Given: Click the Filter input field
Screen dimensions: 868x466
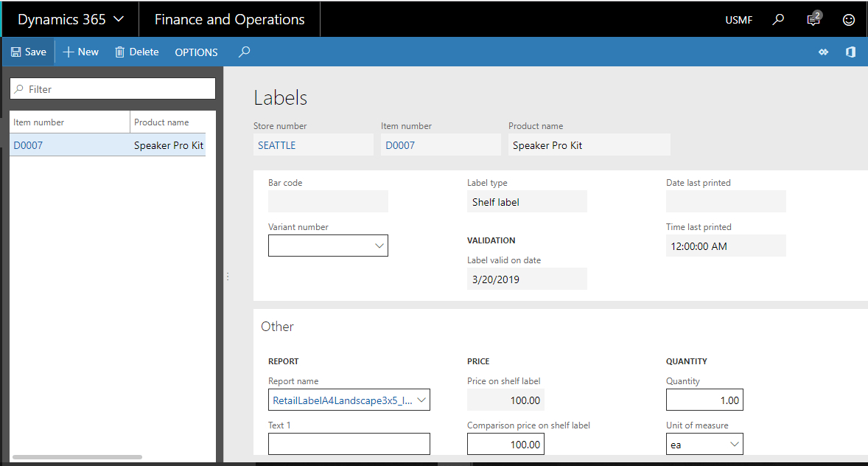Looking at the screenshot, I should 118,89.
